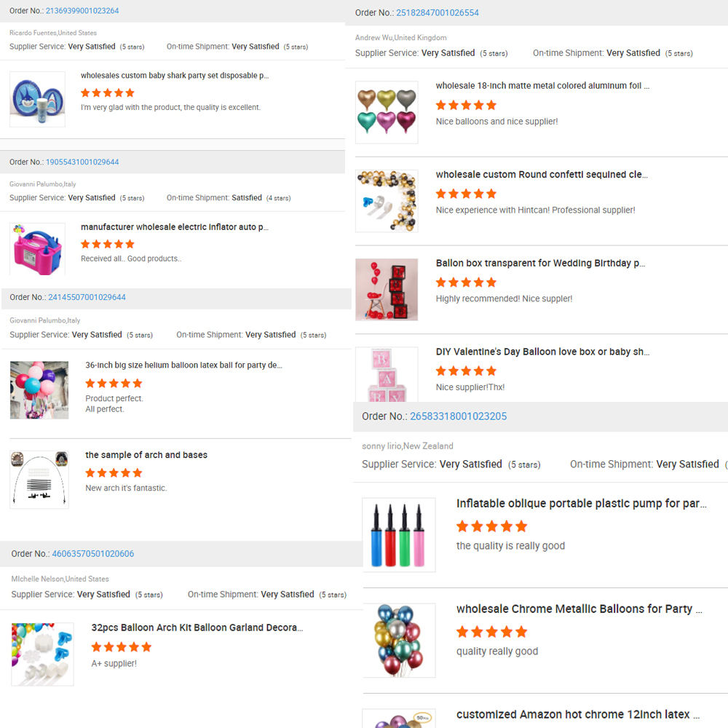The image size is (728, 728).
Task: Open order number 25182847001026554 link
Action: coord(438,13)
